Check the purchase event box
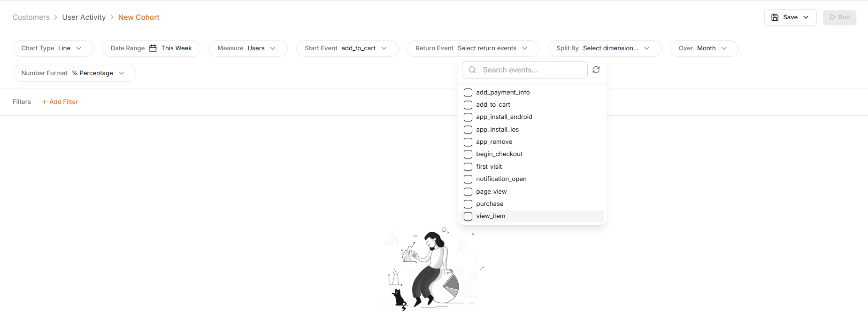 tap(468, 204)
